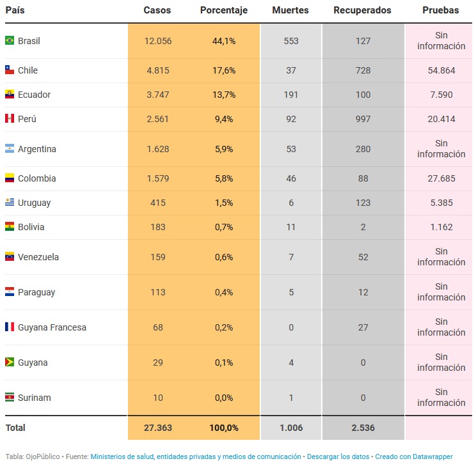
Task: Open the Creado con Datawrapper link
Action: coord(413,457)
